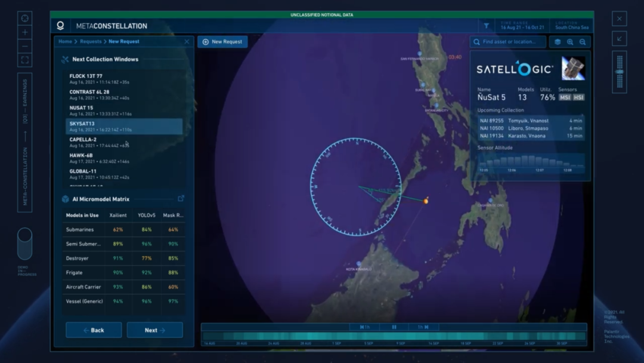644x363 pixels.
Task: Click the crosshair target icon in sidebar
Action: [x=24, y=18]
